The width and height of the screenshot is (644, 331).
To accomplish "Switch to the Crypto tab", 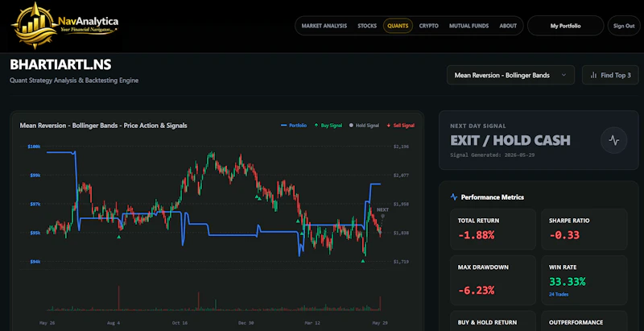I will coord(428,26).
